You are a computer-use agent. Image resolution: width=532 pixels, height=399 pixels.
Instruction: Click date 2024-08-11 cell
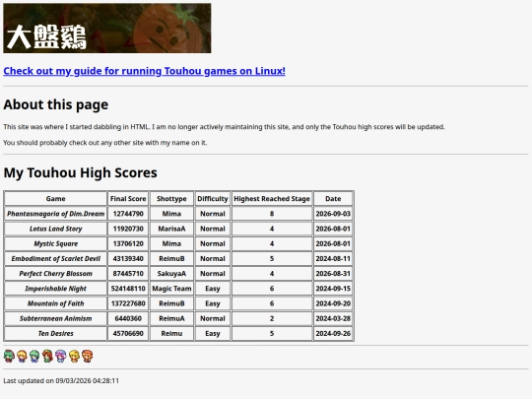point(333,258)
